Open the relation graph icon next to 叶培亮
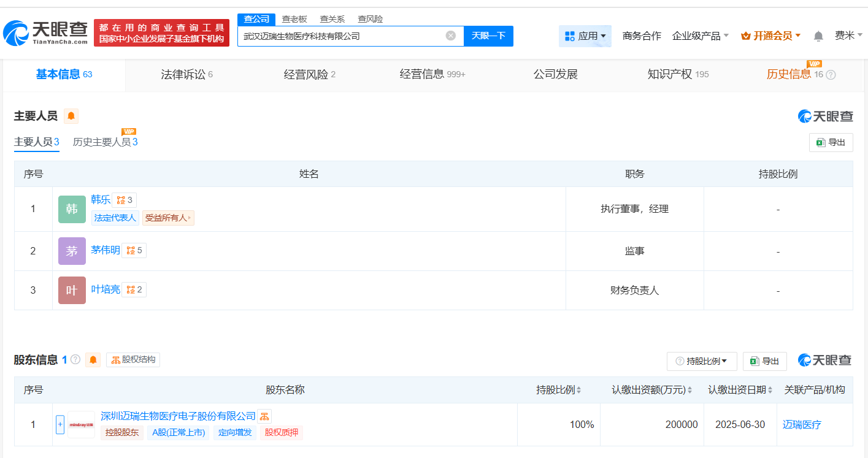The image size is (868, 458). pos(134,289)
